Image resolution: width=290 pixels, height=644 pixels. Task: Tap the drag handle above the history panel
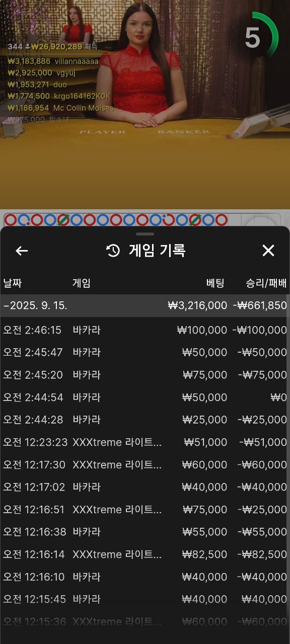[145, 234]
